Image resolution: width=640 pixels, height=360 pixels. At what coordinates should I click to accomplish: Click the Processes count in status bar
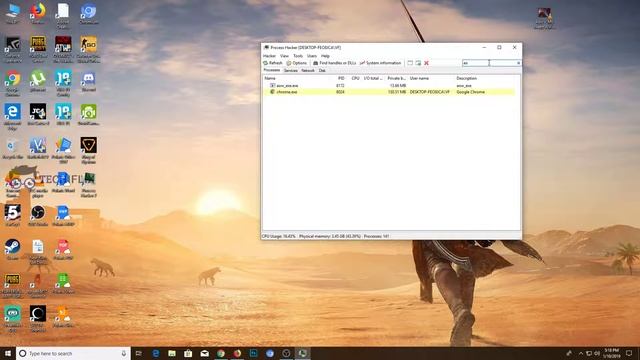click(376, 236)
